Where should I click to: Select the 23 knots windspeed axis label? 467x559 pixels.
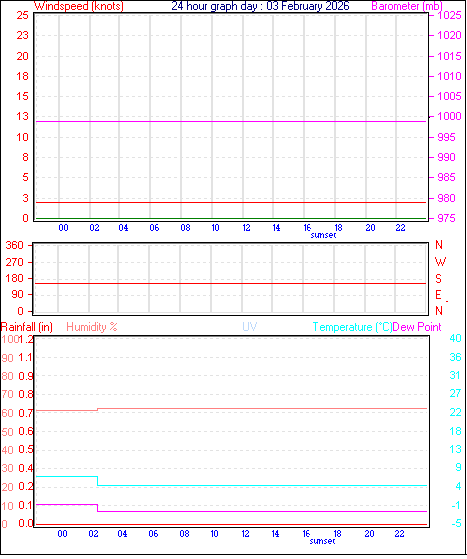22,35
